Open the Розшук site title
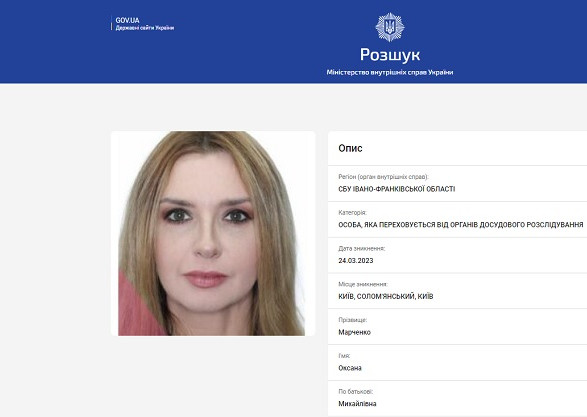Screen dimensions: 587x417 390,55
